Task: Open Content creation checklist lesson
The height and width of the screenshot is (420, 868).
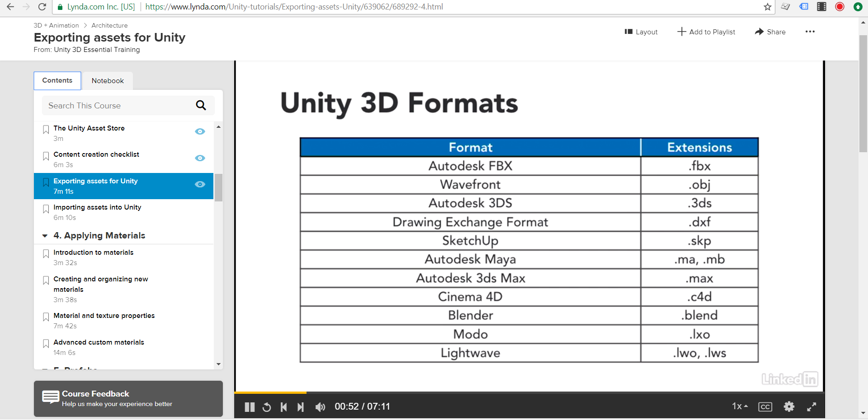Action: click(x=96, y=154)
